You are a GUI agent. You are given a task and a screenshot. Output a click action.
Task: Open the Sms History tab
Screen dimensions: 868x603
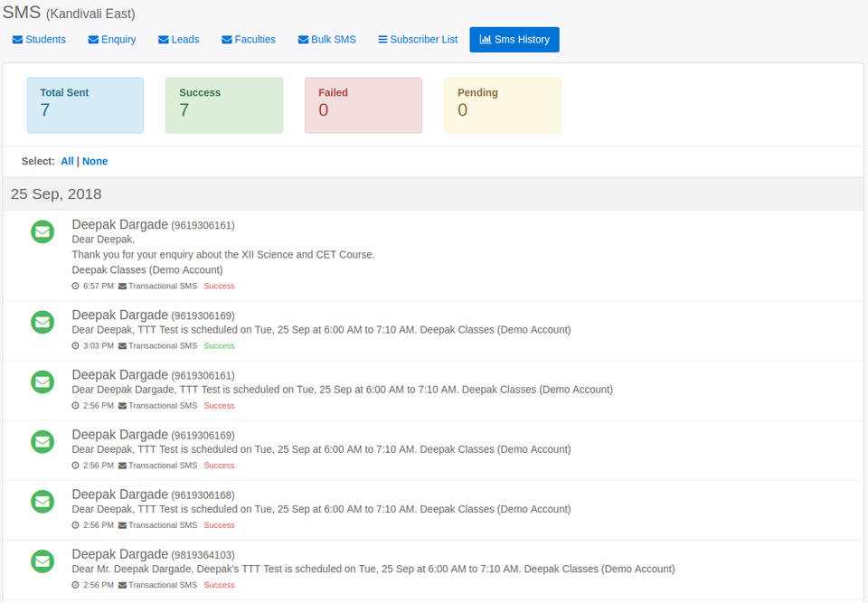(514, 39)
